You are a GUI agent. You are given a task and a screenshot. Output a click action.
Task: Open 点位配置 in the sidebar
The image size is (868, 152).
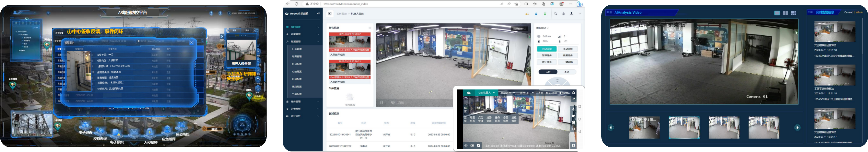[x=297, y=72]
